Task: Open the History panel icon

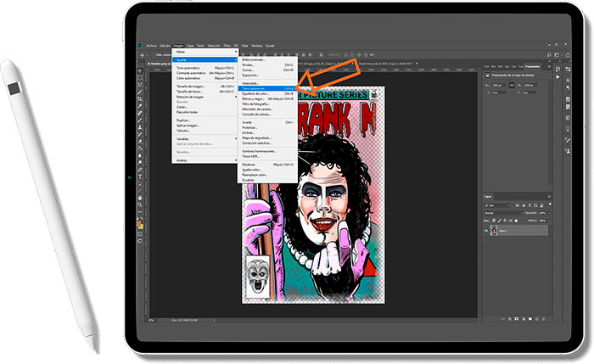Action: click(x=558, y=69)
